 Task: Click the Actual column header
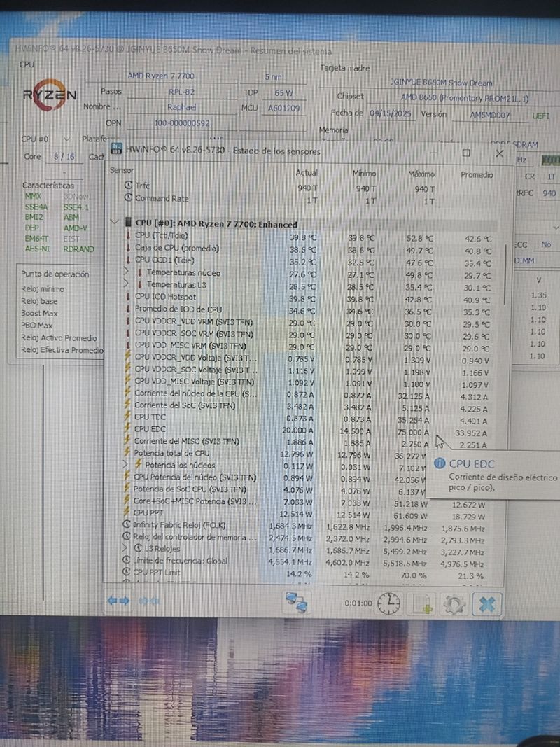tap(307, 172)
